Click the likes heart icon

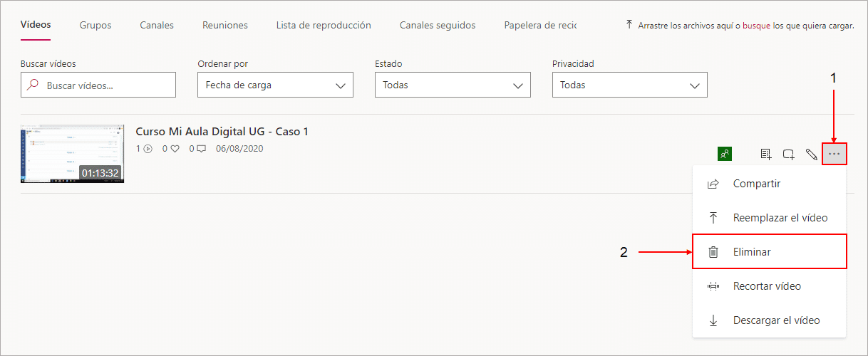point(175,149)
